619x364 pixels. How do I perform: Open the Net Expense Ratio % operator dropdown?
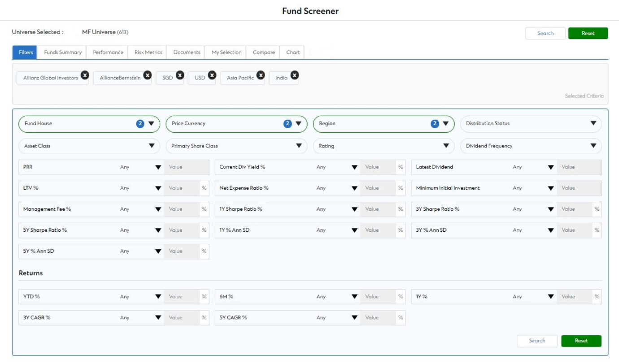[x=336, y=188]
